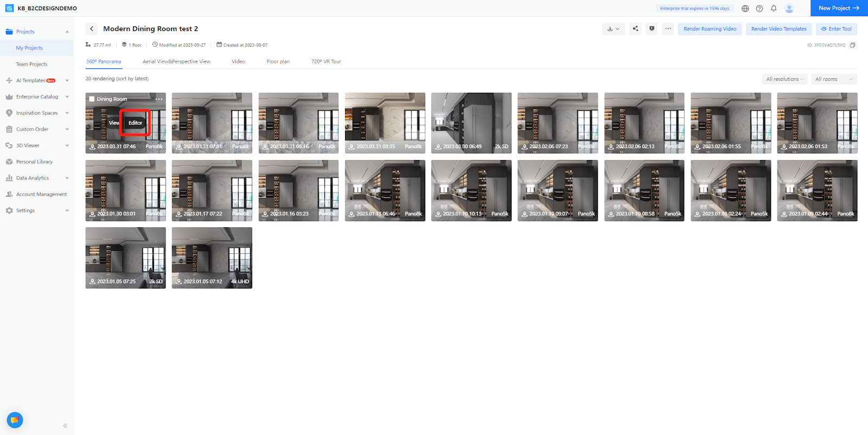Open the All rooms filter dropdown
Image resolution: width=868 pixels, height=435 pixels.
tap(834, 79)
